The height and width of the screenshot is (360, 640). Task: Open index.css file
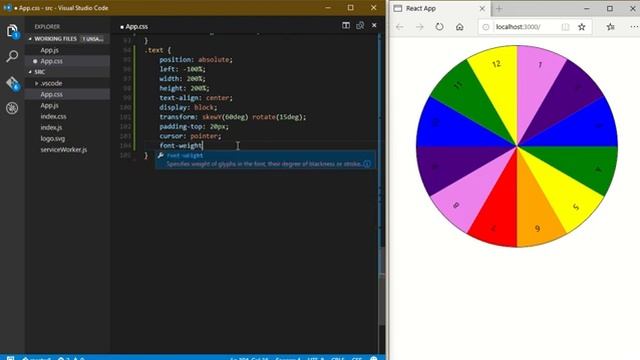click(53, 116)
